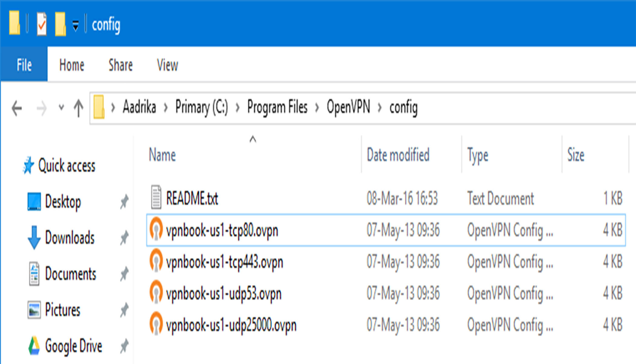Expand the chevron after Primary (C:)
The height and width of the screenshot is (364, 636).
238,107
